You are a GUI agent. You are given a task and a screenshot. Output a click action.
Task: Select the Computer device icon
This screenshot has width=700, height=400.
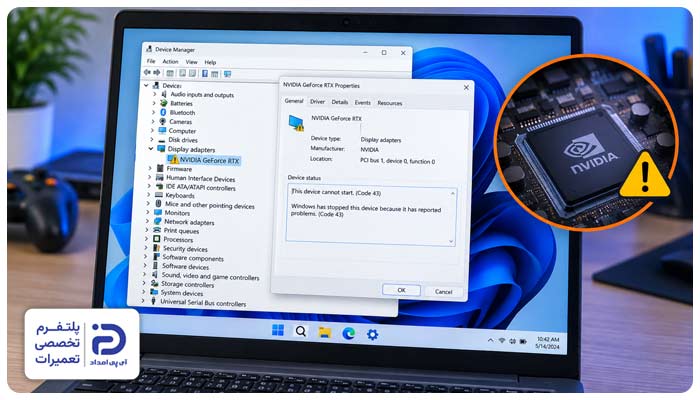(162, 131)
